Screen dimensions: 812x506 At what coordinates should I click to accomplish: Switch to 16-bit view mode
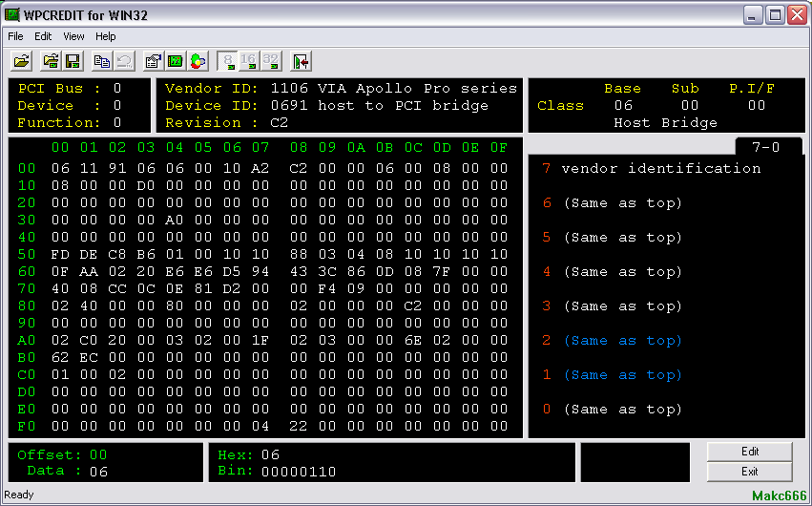249,61
